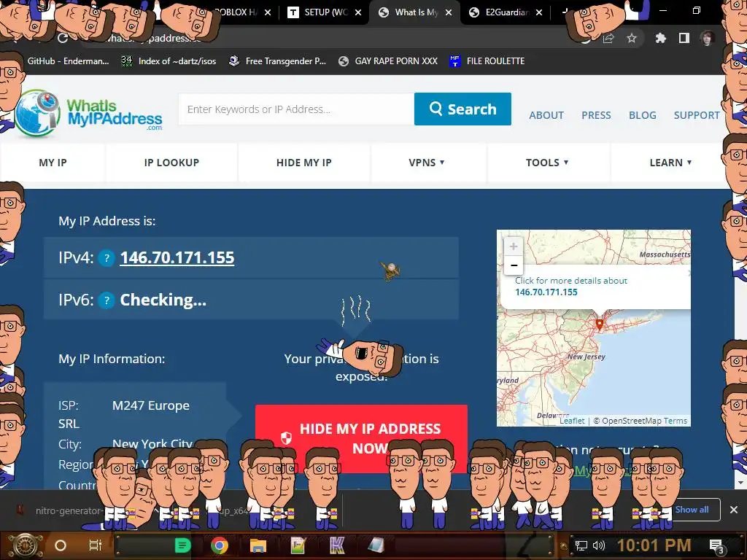Open the Leaflet attribution link

(x=572, y=421)
